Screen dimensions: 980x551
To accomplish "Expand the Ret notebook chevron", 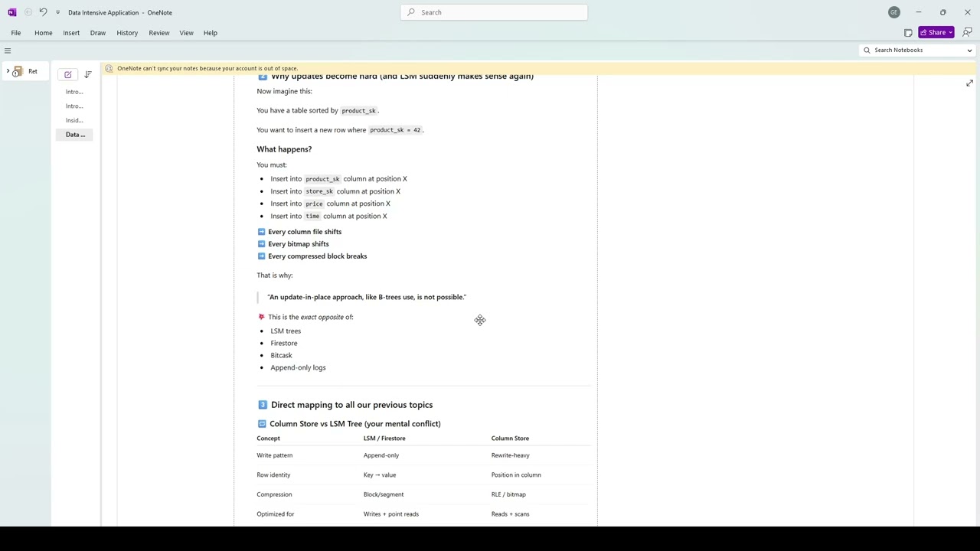I will click(x=8, y=71).
